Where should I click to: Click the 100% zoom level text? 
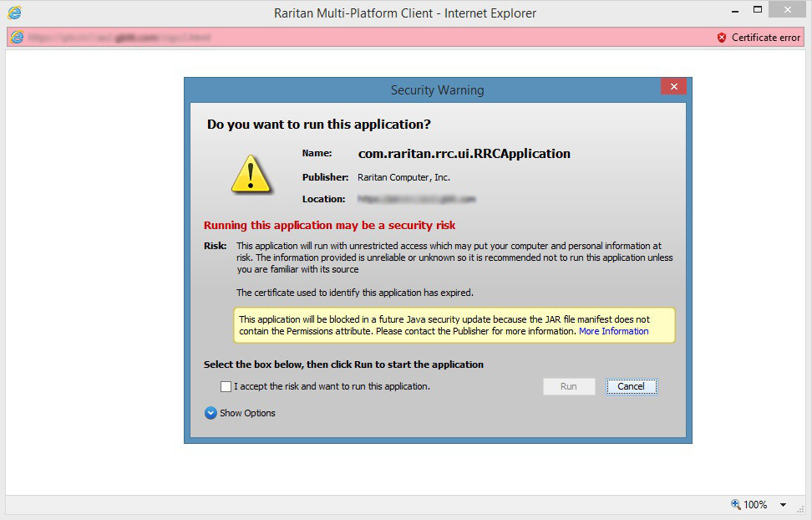pyautogui.click(x=755, y=504)
